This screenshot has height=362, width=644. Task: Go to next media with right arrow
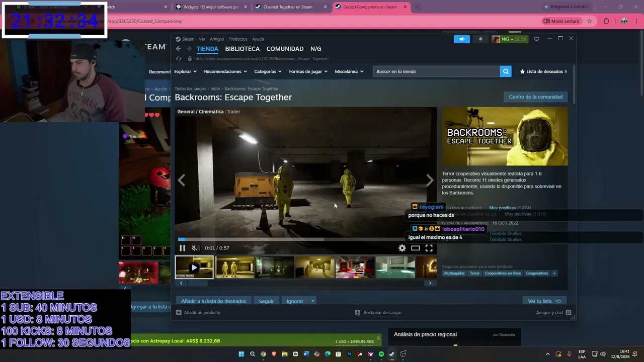coord(430,180)
